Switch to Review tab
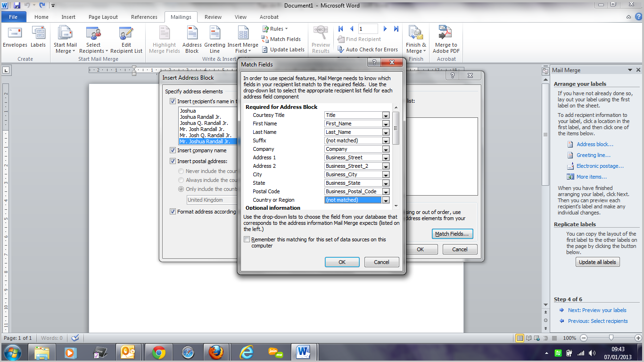 tap(213, 17)
